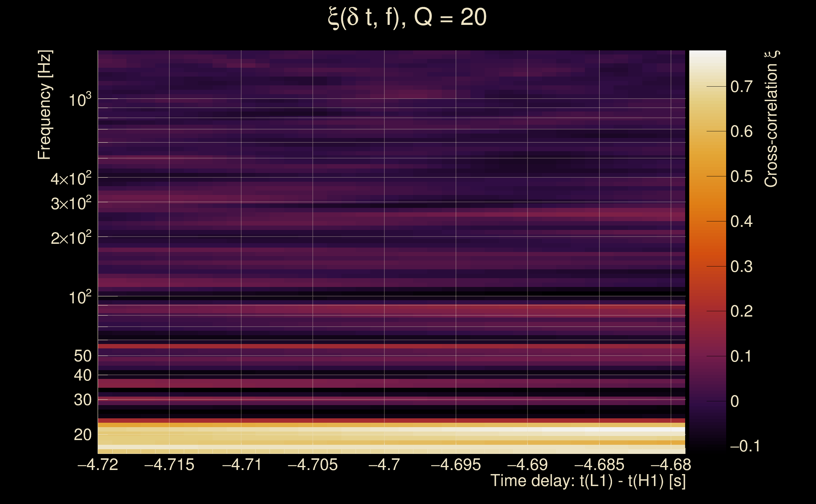
Task: Click the 0.7 tick label on colorbar
Action: (x=741, y=87)
